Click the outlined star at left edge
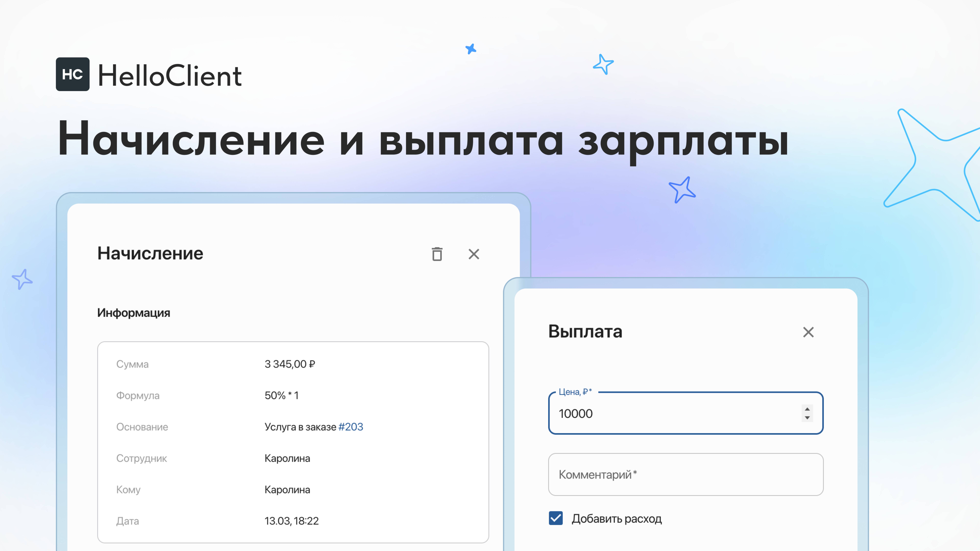This screenshot has width=980, height=551. (22, 279)
